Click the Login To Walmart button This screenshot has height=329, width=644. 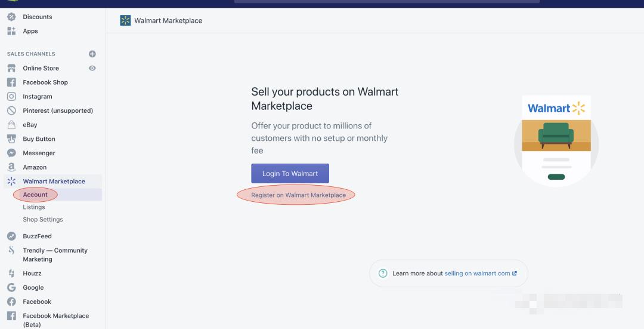coord(290,174)
